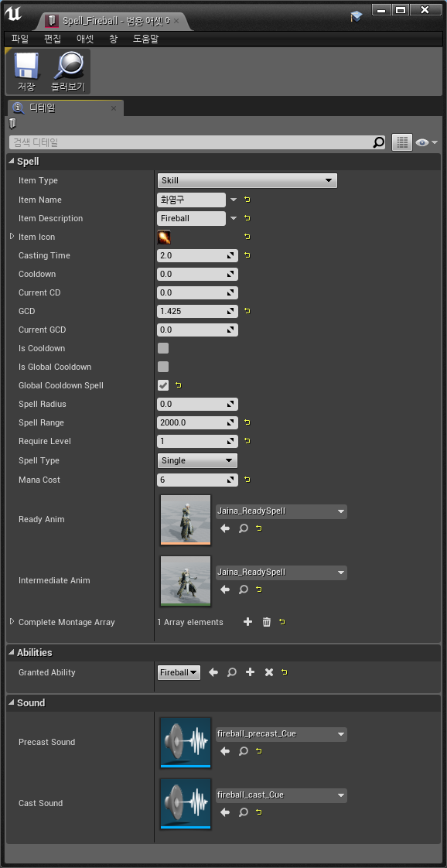Click the Browse magnifying glass toolbar icon
Image resolution: width=447 pixels, height=868 pixels.
pyautogui.click(x=68, y=71)
